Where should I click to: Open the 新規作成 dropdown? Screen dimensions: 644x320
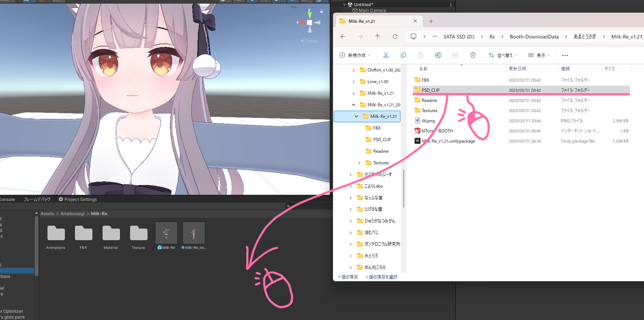tap(355, 55)
